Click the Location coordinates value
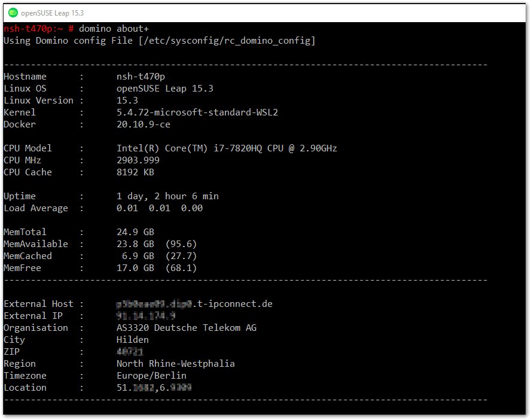This screenshot has width=531, height=420. point(154,388)
